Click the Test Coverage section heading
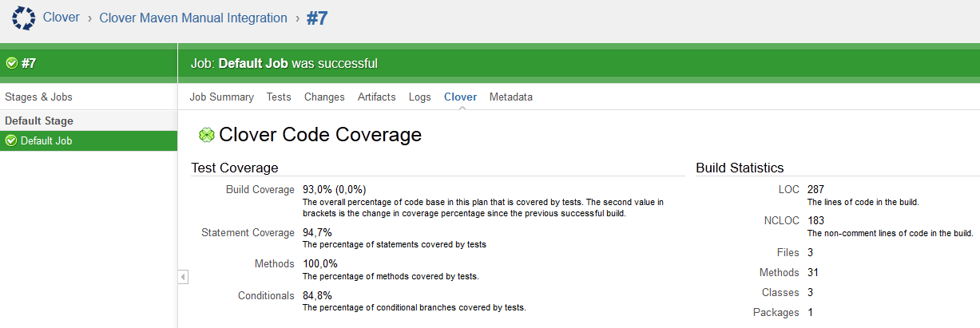Image resolution: width=980 pixels, height=328 pixels. pyautogui.click(x=235, y=168)
